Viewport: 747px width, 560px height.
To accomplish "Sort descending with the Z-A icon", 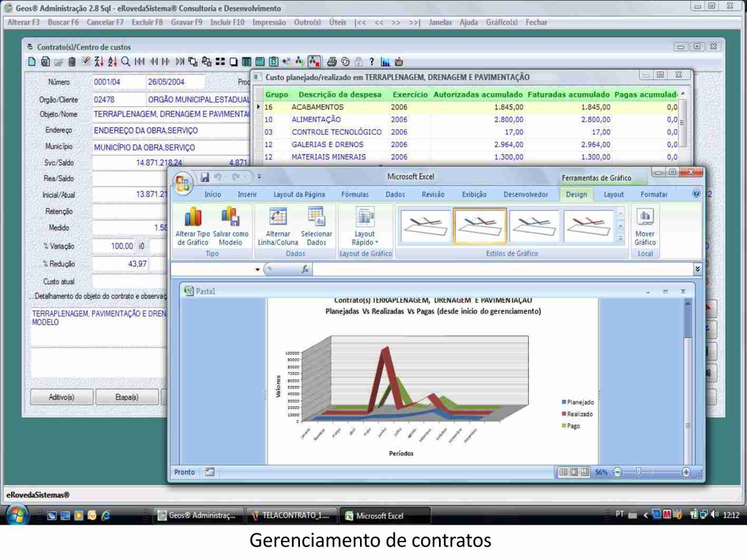I will (99, 62).
